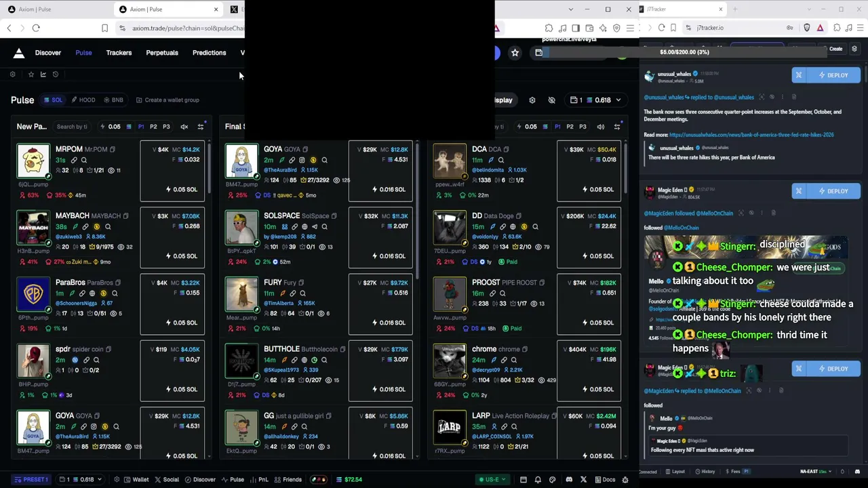The image size is (868, 488).
Task: Open the Social tracker in bottom bar
Action: pos(167,480)
